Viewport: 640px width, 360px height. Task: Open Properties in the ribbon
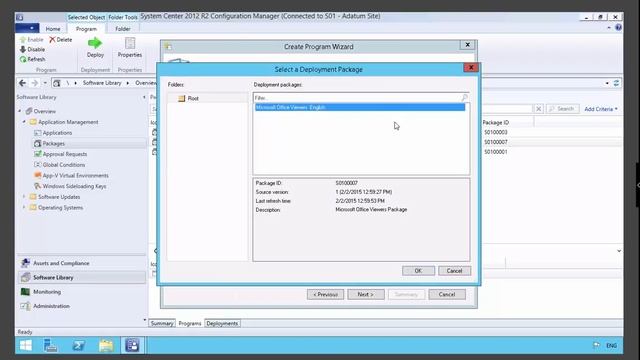pyautogui.click(x=130, y=47)
